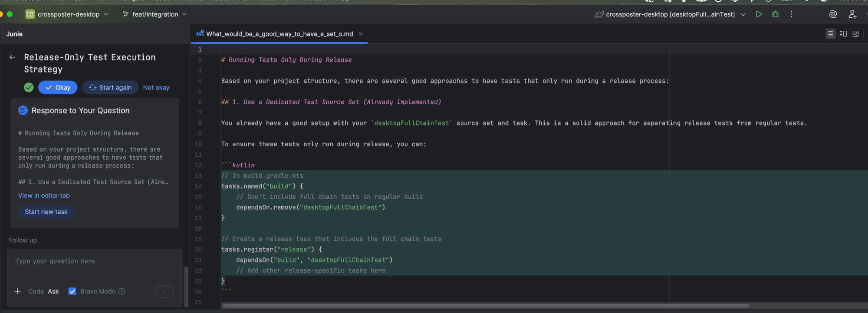Click the Follow up label

click(x=23, y=240)
